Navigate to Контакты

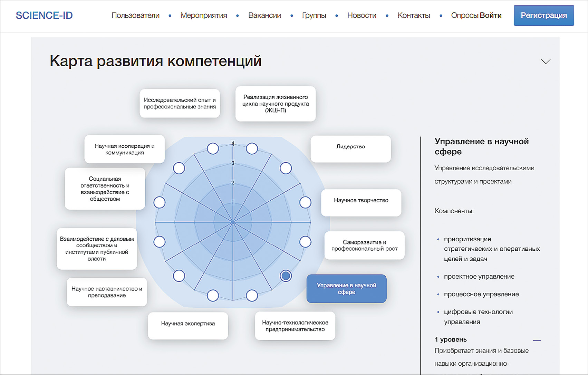click(414, 16)
